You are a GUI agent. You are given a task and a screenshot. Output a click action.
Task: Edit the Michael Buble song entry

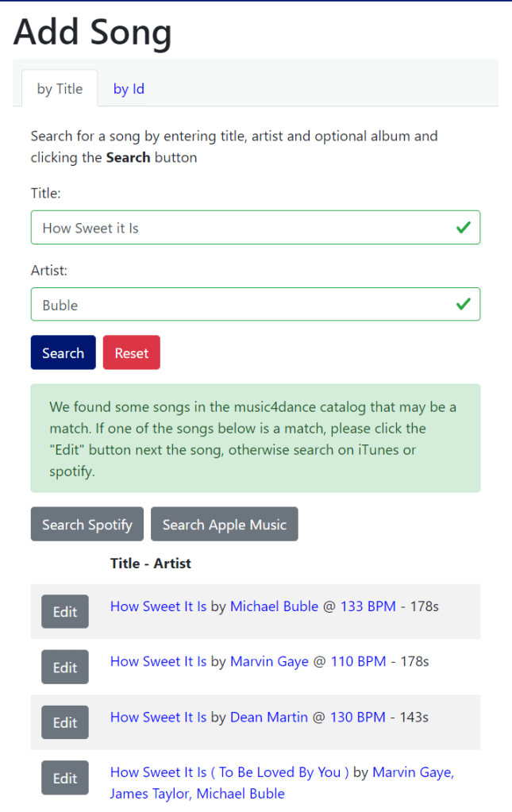[65, 612]
